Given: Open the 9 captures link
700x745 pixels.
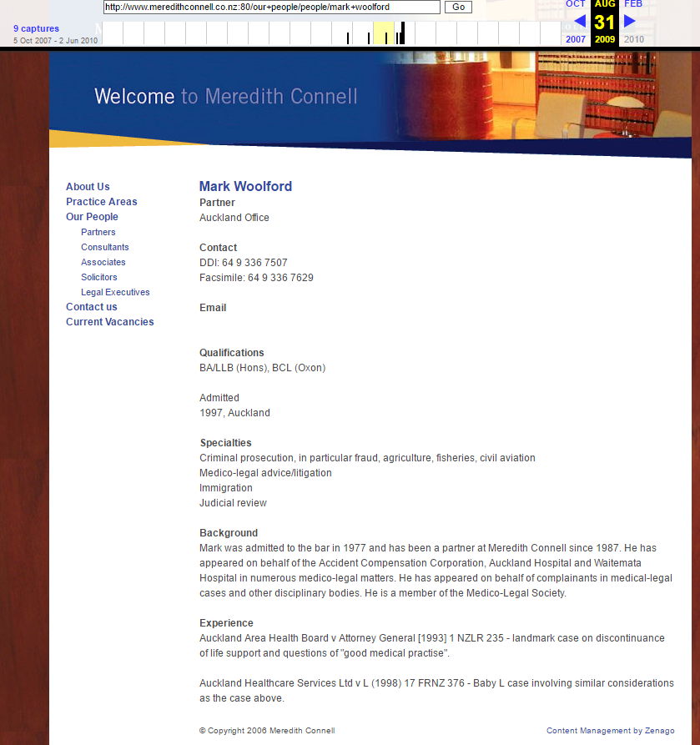Looking at the screenshot, I should (36, 28).
